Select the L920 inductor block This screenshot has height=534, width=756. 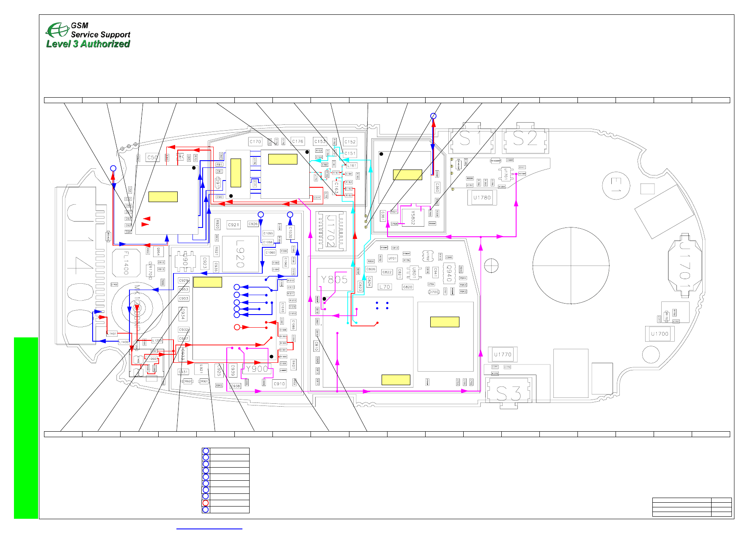240,254
